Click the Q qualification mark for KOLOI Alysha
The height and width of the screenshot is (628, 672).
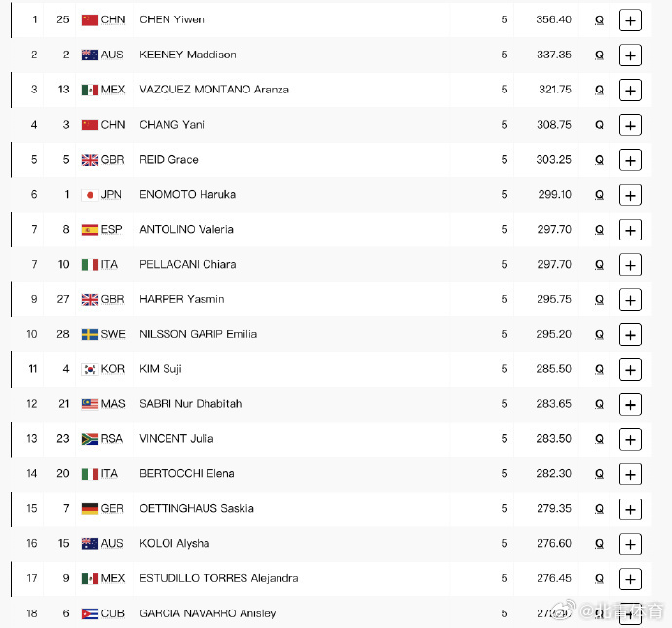[600, 544]
